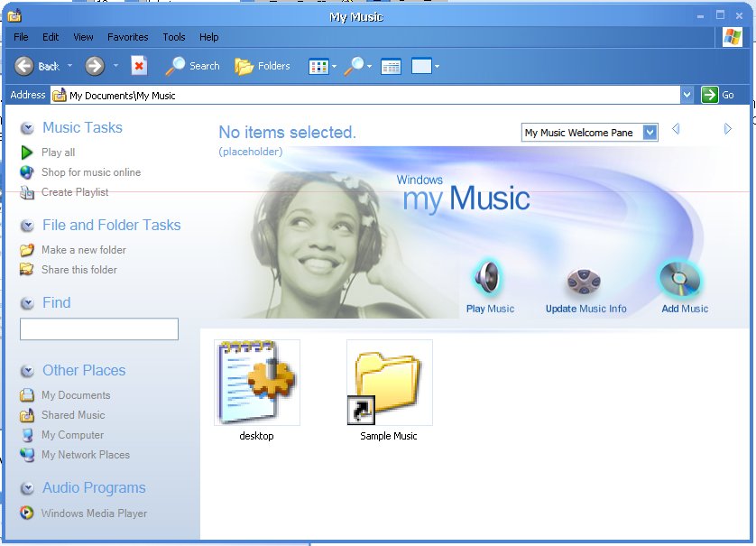
Task: Click the blank pane toolbar icon
Action: (421, 66)
